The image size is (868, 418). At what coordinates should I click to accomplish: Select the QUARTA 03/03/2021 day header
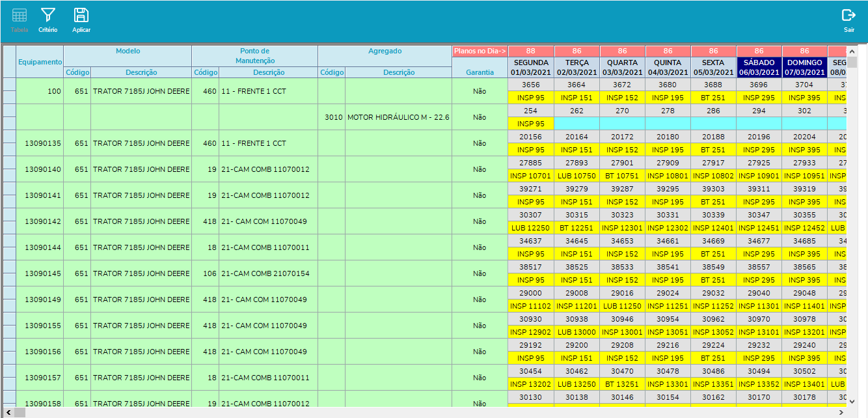(623, 67)
